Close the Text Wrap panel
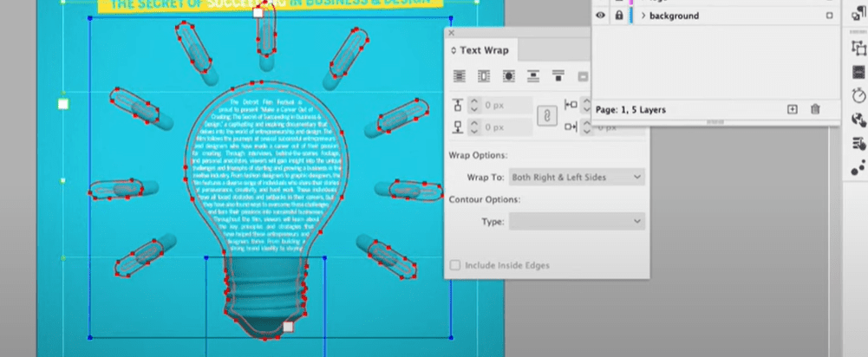 click(451, 33)
